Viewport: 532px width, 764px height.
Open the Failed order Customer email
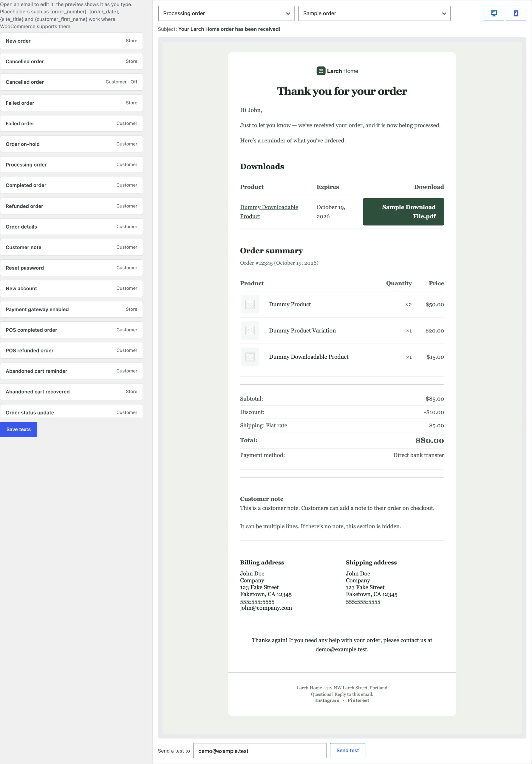coord(72,124)
